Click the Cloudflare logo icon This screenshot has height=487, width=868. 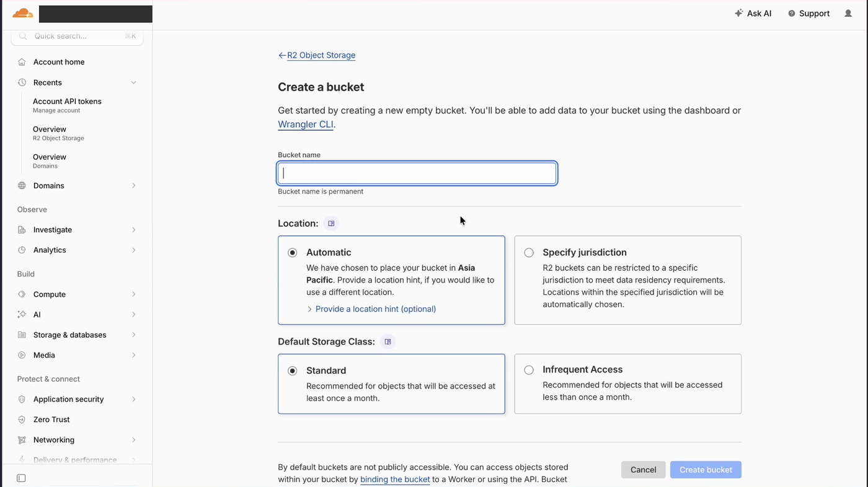click(x=23, y=13)
